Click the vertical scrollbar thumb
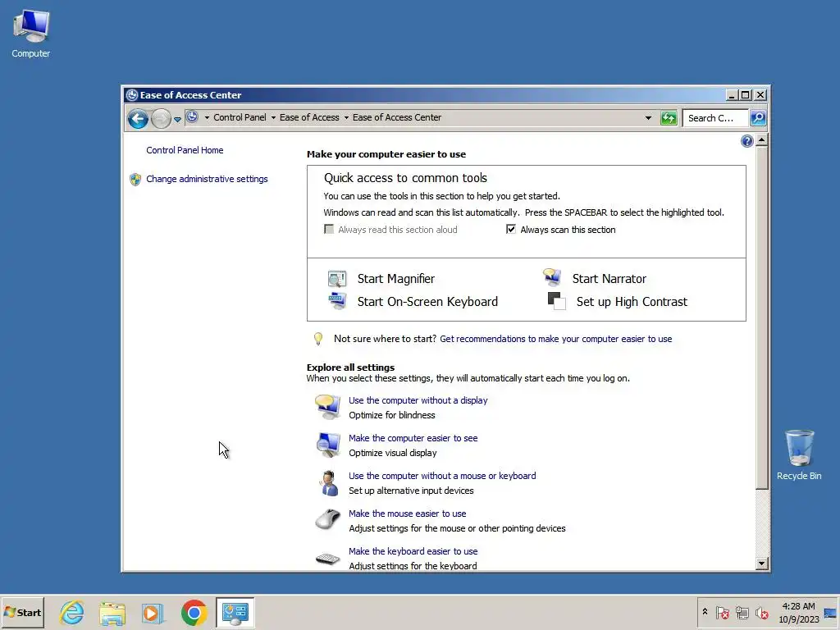 click(x=761, y=319)
